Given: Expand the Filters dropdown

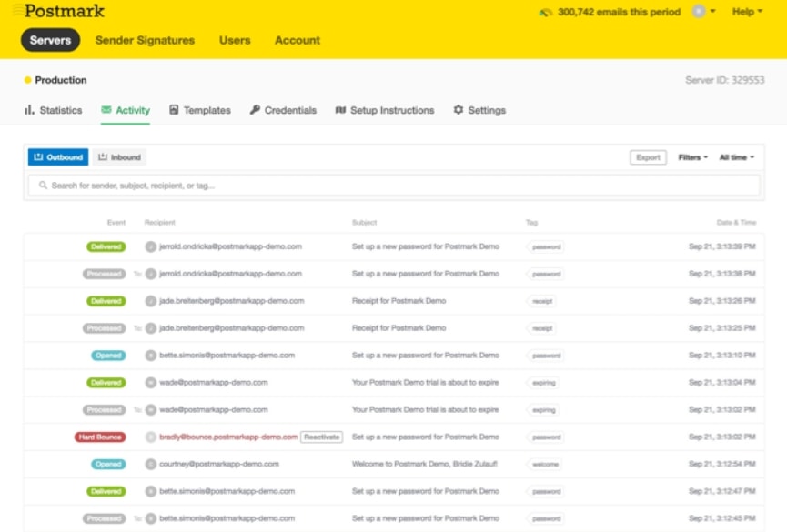Looking at the screenshot, I should [x=692, y=157].
